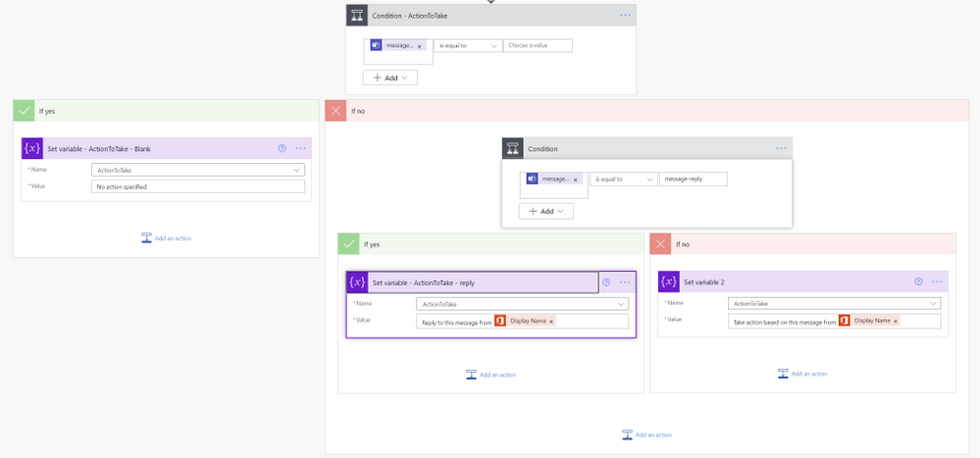Screen dimensions: 980x458
Task: Click the 'Choose a value' field
Action: [538, 46]
